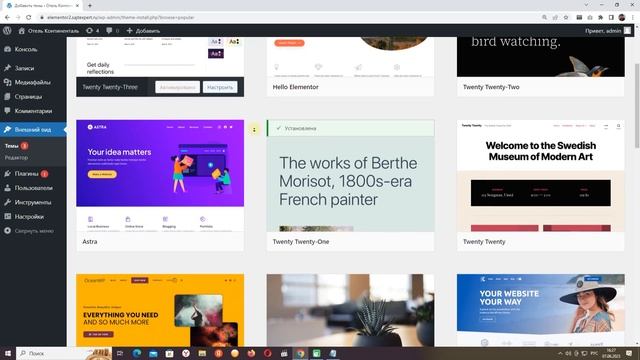Open notification center icon
640x360 pixels.
pyautogui.click(x=629, y=353)
